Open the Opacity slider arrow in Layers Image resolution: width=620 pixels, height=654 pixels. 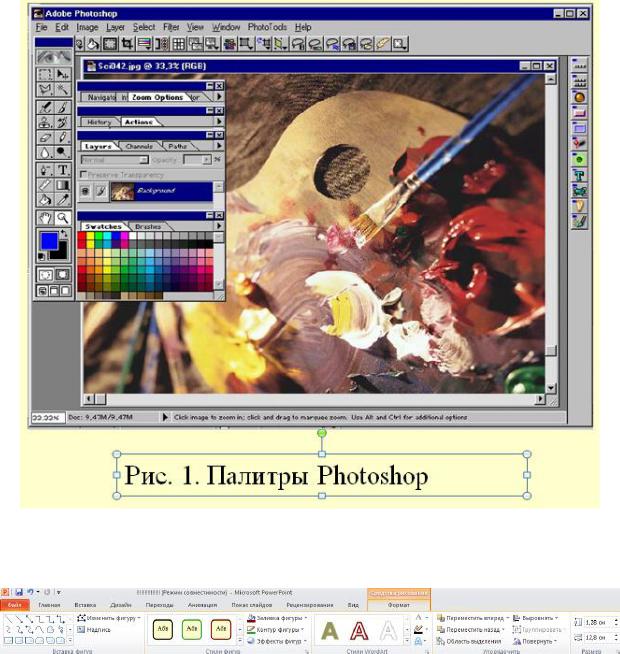(207, 160)
